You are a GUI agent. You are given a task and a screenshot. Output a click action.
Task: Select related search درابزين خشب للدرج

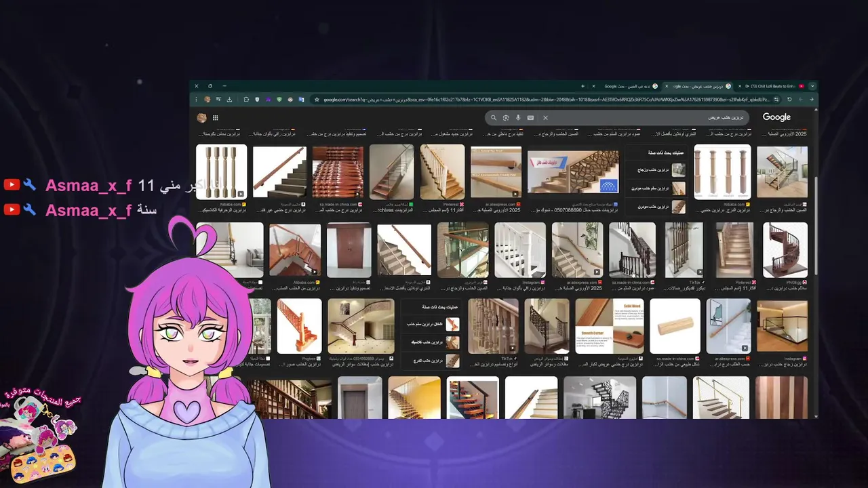tap(431, 361)
